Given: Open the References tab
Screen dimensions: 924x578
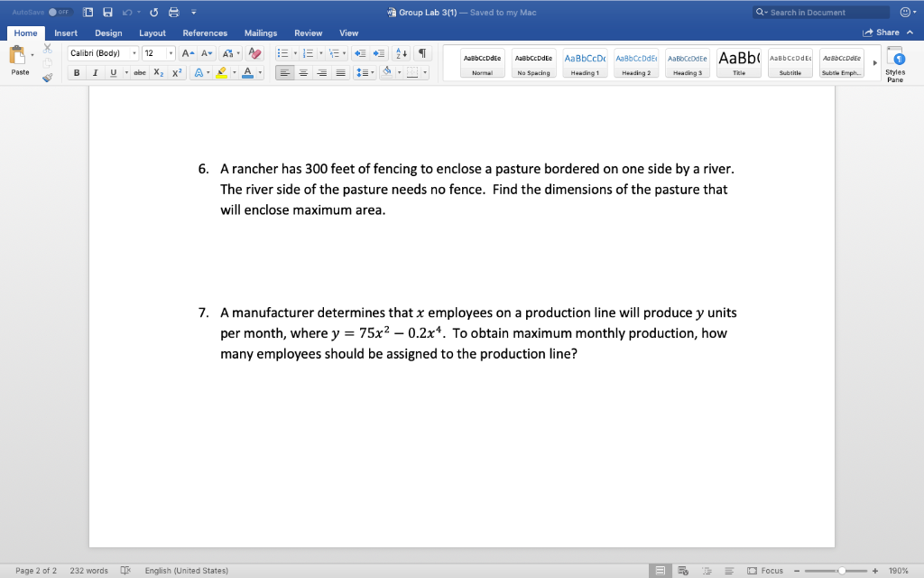Looking at the screenshot, I should (x=205, y=33).
